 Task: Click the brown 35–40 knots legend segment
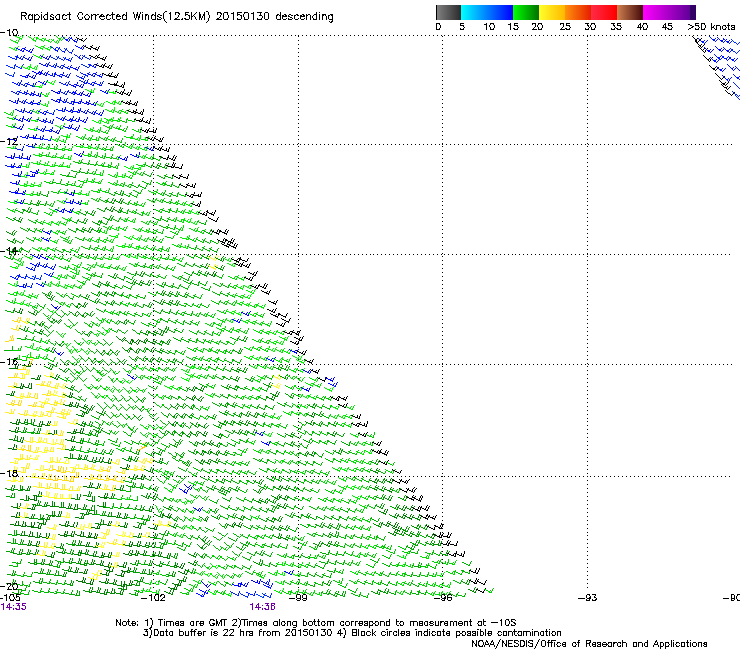pos(630,12)
